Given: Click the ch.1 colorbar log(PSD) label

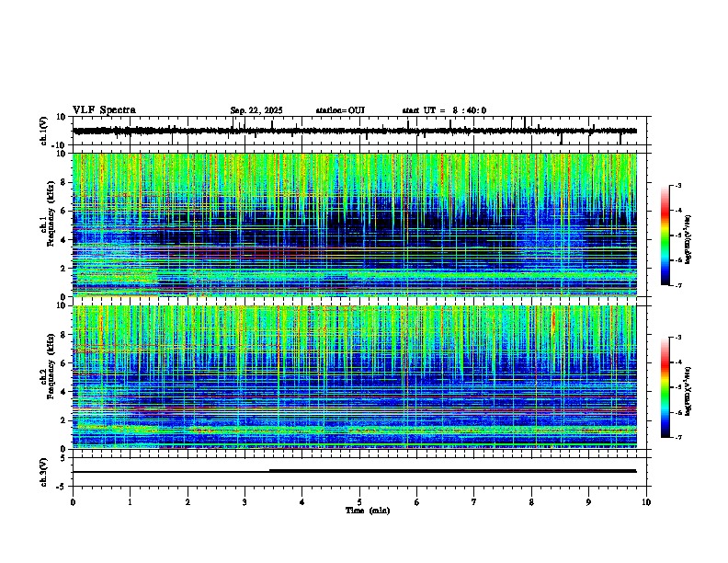Looking at the screenshot, I should click(x=688, y=239).
